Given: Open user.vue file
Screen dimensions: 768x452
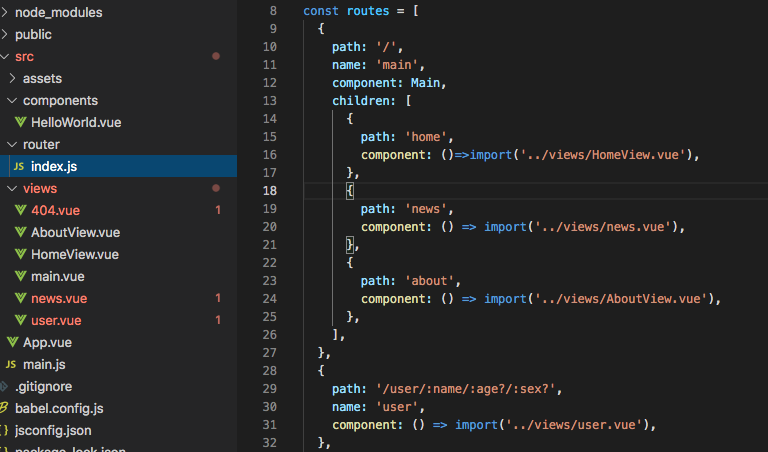Looking at the screenshot, I should click(x=56, y=320).
